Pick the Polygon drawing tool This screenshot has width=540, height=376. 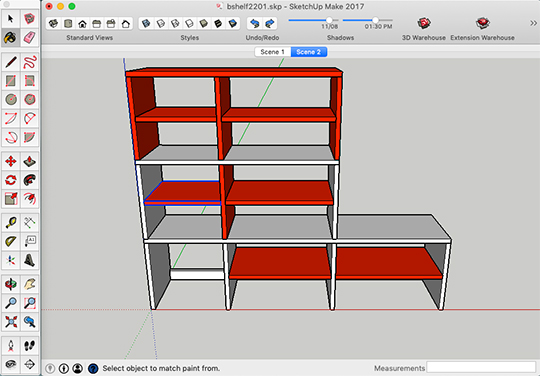(x=30, y=100)
